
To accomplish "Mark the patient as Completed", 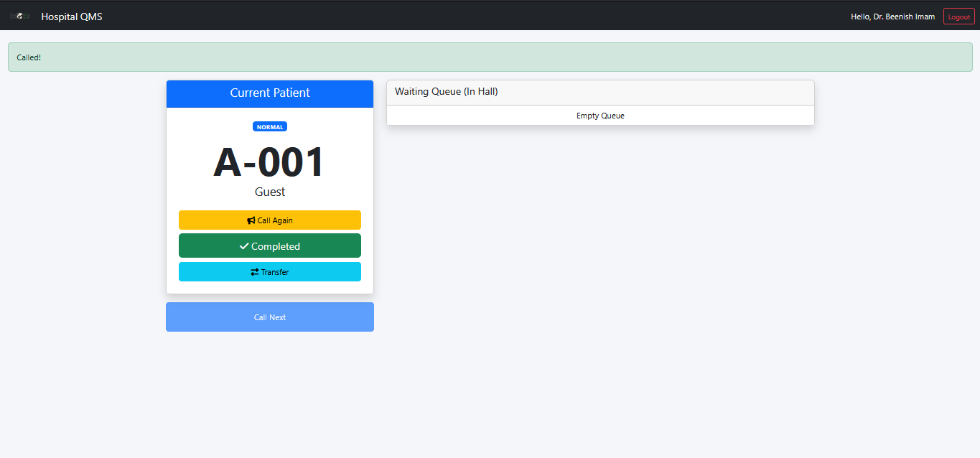I will tap(276, 246).
